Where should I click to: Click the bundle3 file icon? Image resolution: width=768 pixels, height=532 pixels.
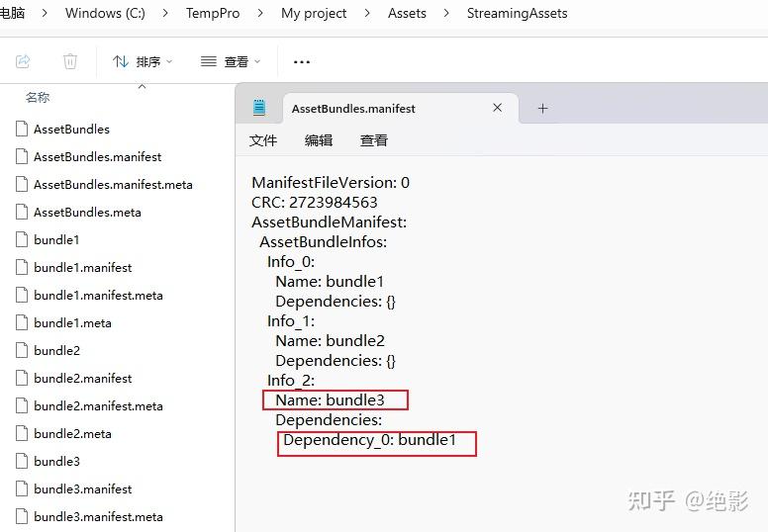point(22,461)
